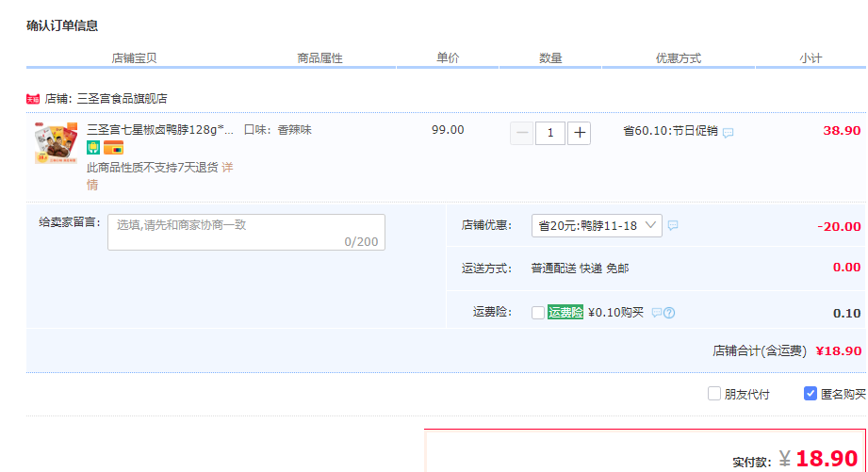Click the 0.10 insurance fee amount
The height and width of the screenshot is (472, 868).
coord(847,313)
